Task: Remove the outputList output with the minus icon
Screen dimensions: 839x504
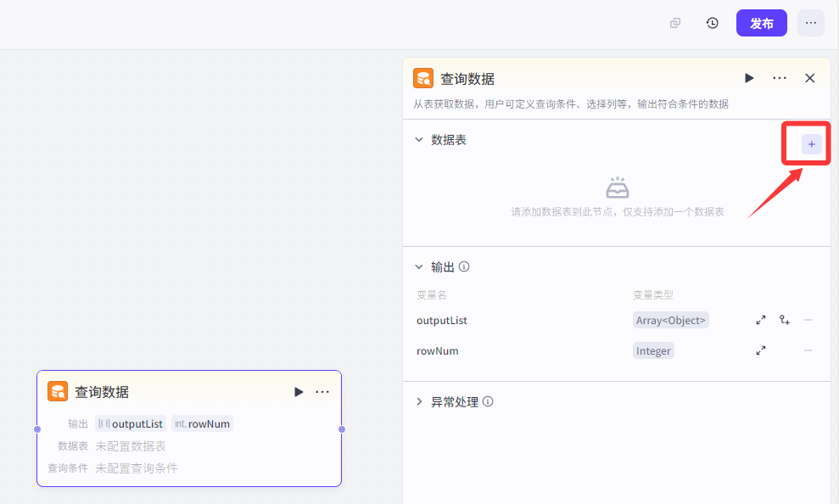Action: pyautogui.click(x=808, y=320)
